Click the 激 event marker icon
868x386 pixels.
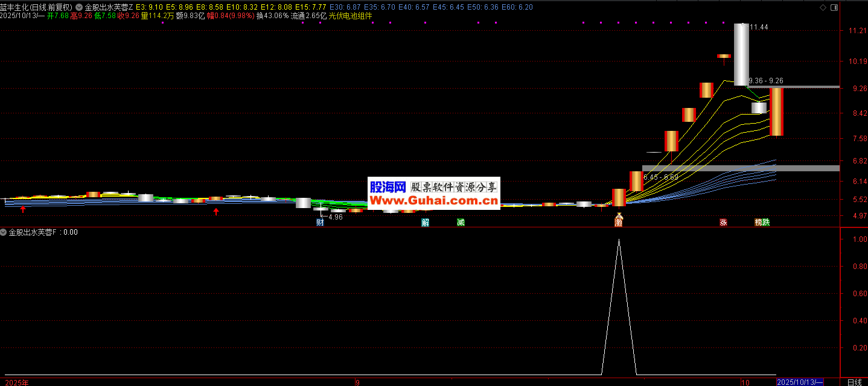tap(618, 222)
